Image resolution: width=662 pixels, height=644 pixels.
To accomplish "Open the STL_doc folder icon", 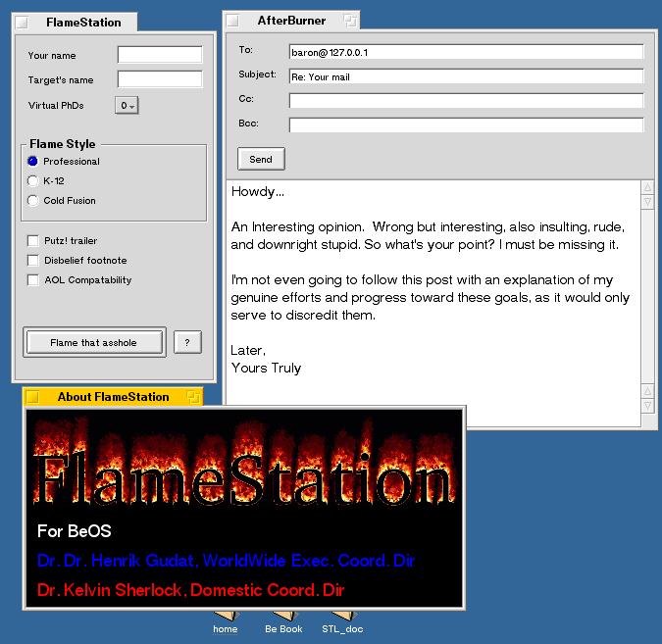I will pyautogui.click(x=342, y=622).
